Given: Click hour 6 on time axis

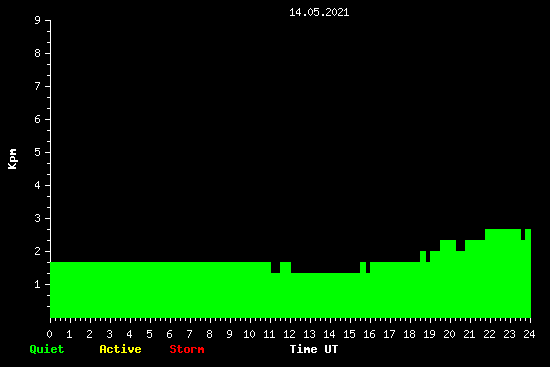Looking at the screenshot, I should (169, 334).
